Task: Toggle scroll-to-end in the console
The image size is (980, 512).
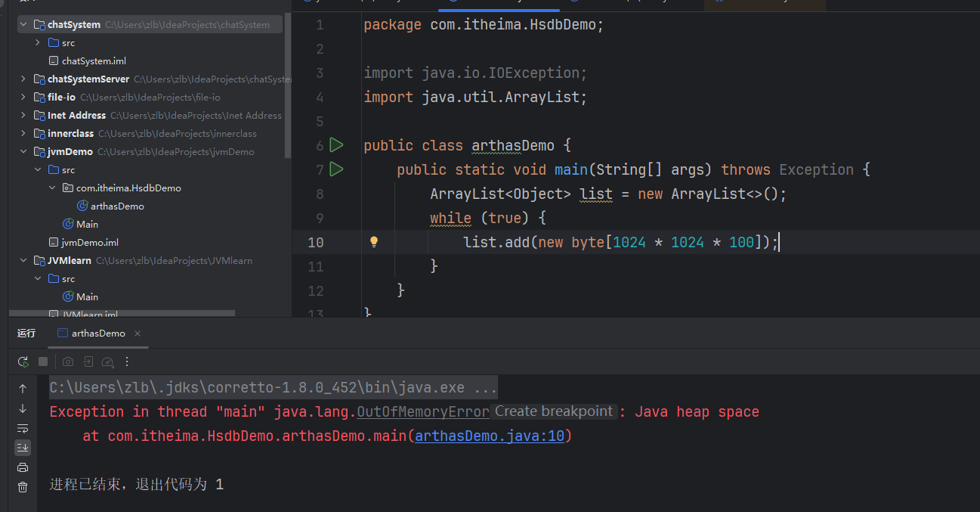Action: [23, 448]
